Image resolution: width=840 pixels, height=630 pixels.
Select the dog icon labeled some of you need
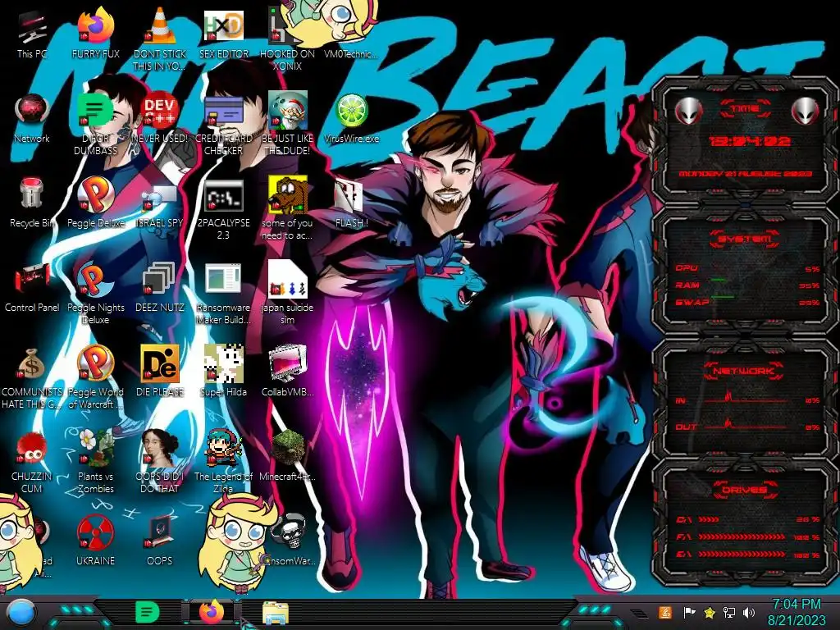(288, 195)
